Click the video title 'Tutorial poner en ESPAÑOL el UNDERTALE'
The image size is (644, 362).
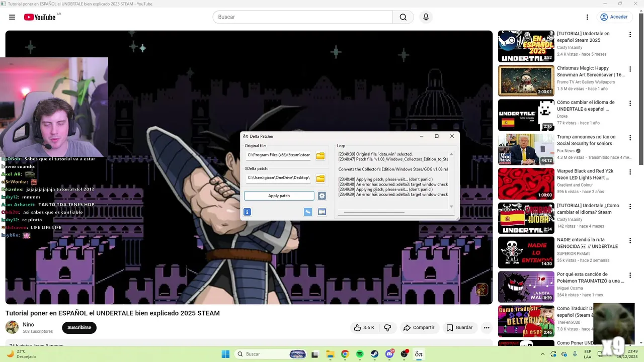113,313
